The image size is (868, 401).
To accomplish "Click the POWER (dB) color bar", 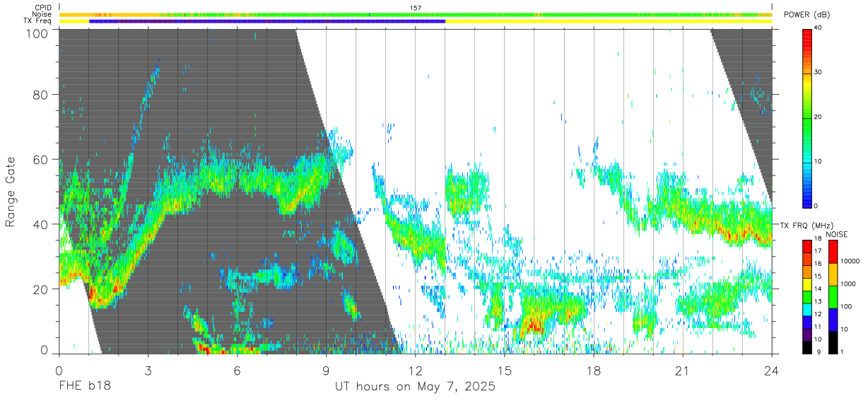I will pos(807,117).
